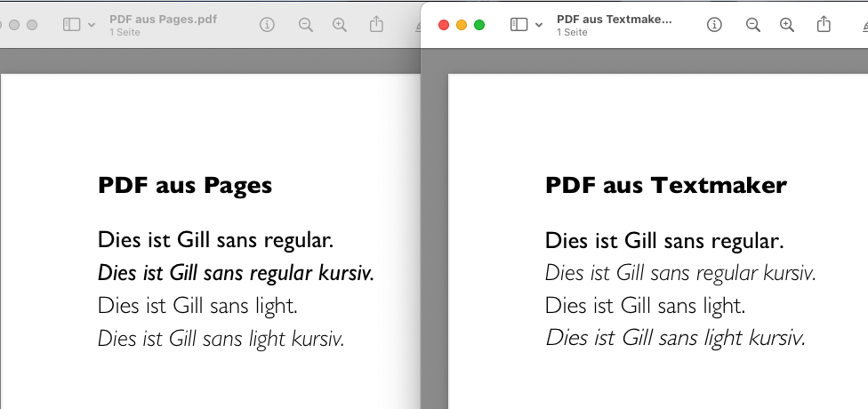Share the Pages PDF document
868x409 pixels.
tap(376, 24)
